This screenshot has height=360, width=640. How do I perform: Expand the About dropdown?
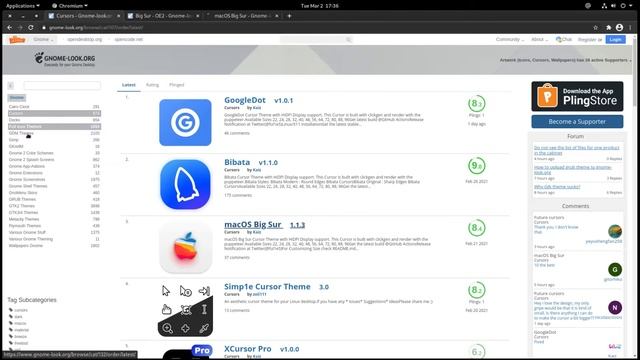click(x=540, y=40)
